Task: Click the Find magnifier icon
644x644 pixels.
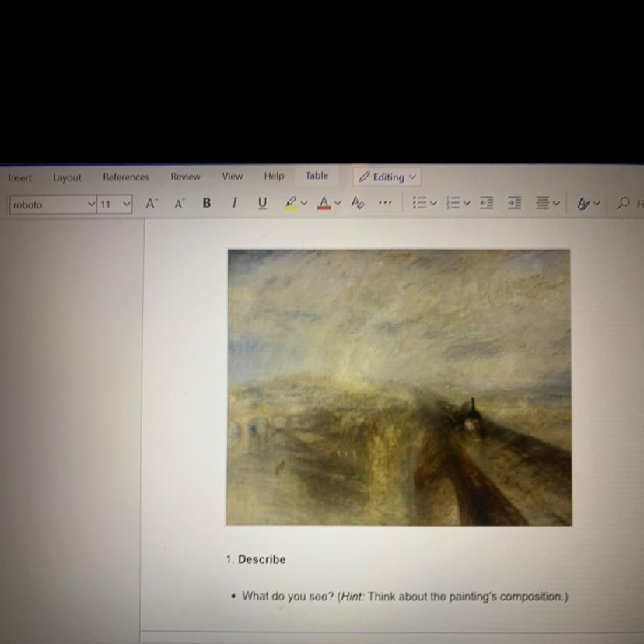Action: click(623, 202)
